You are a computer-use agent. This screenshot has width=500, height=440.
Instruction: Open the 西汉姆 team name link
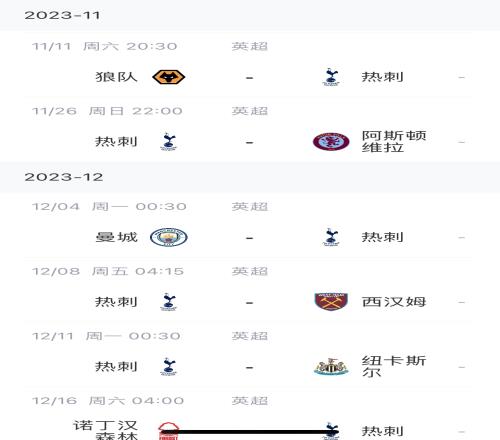394,302
